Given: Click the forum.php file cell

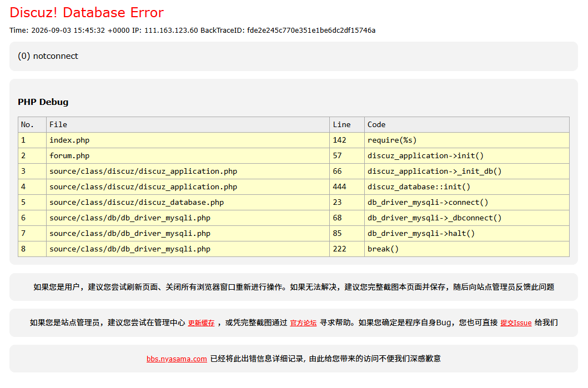Looking at the screenshot, I should pyautogui.click(x=188, y=155).
